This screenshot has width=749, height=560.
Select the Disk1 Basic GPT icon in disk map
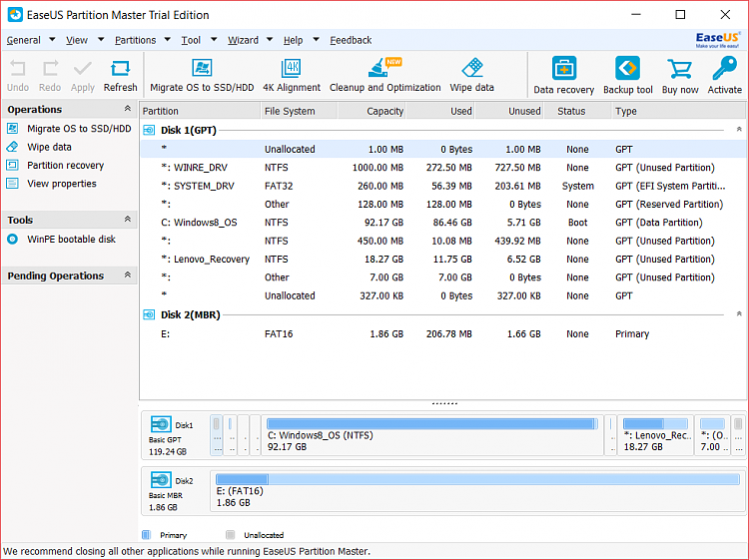tap(161, 424)
